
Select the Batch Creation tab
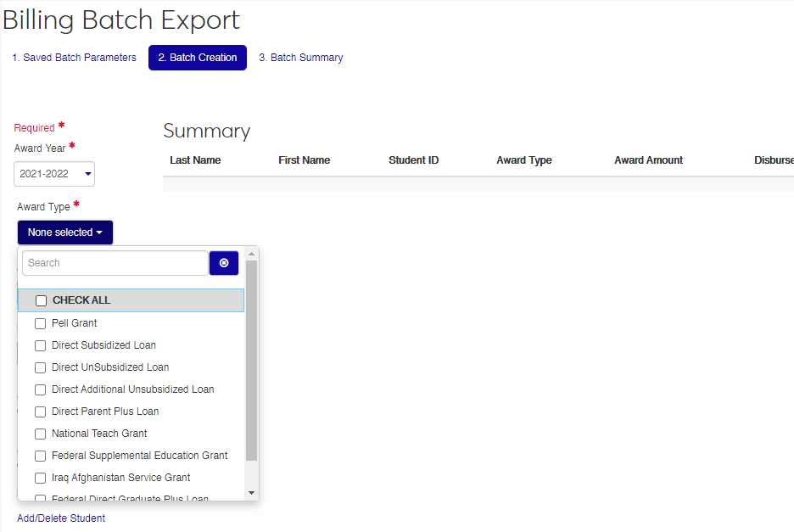point(197,58)
